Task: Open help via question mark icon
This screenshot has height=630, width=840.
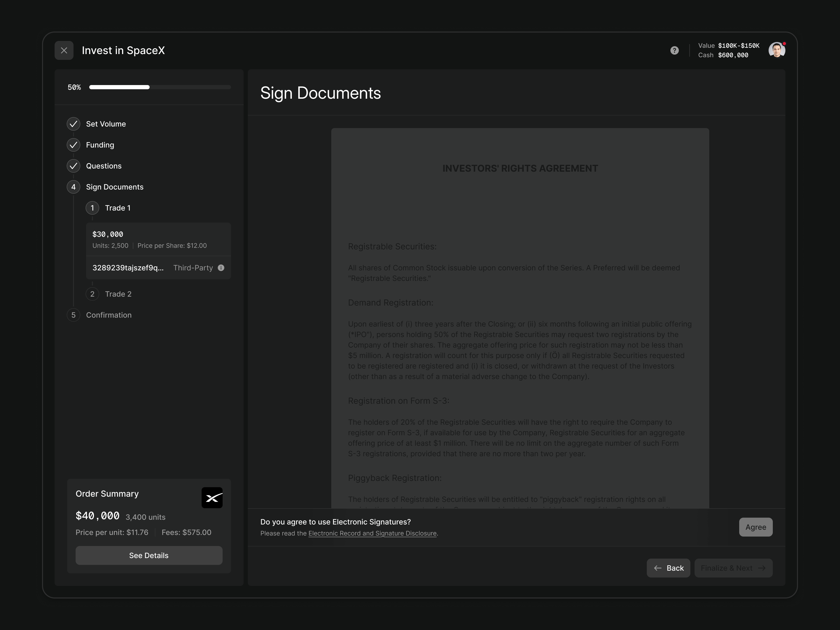Action: [674, 50]
